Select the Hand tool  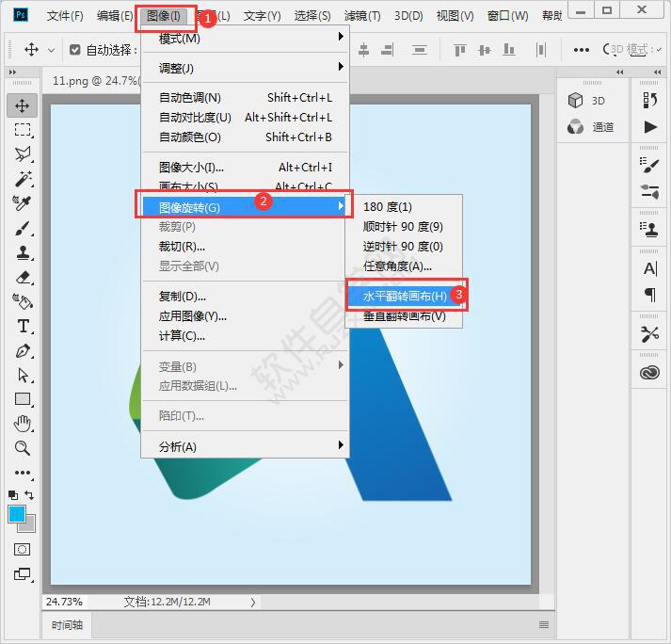[x=23, y=424]
